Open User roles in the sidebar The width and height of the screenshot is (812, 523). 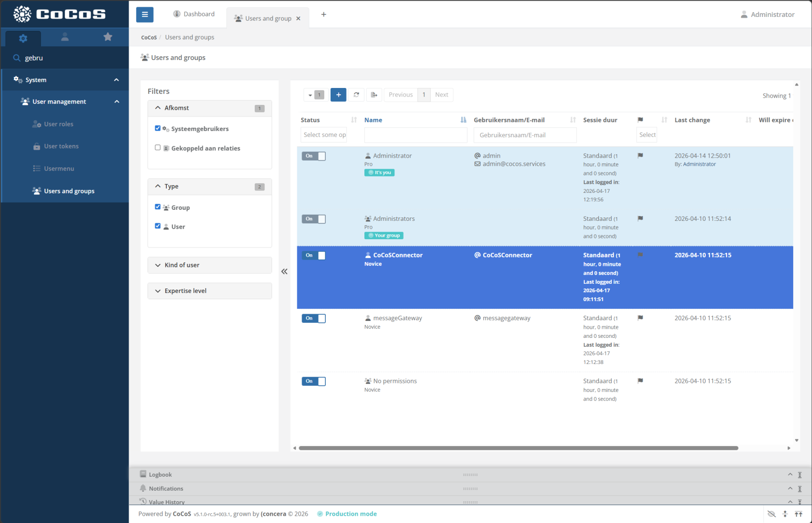coord(58,124)
